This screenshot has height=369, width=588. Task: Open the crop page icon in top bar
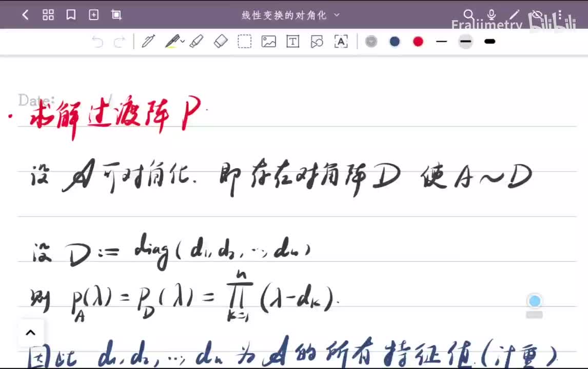coord(116,15)
